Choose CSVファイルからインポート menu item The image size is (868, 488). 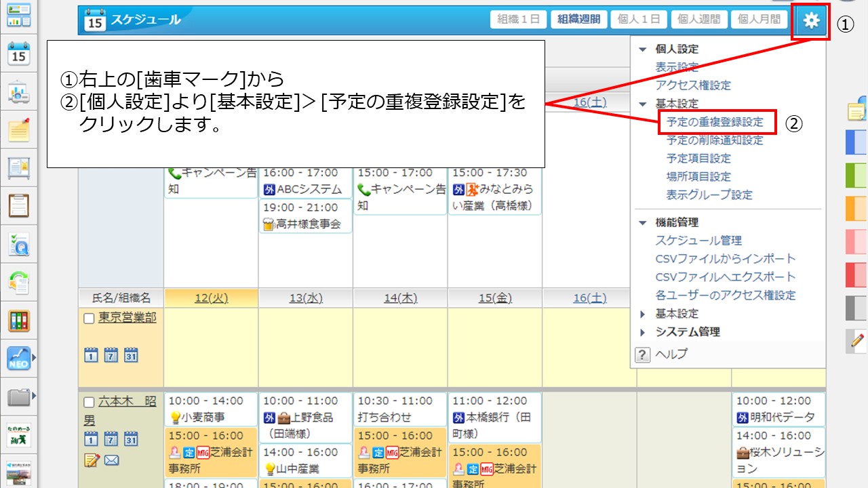(726, 259)
